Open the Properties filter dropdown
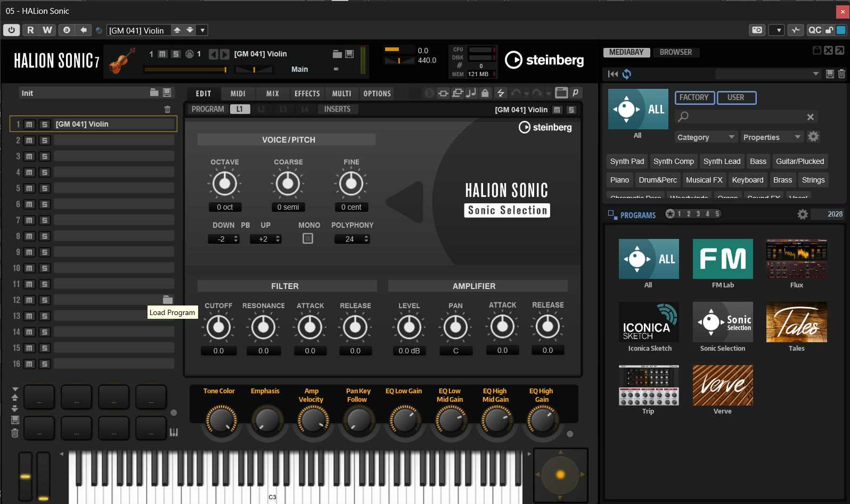Viewport: 850px width, 504px height. coord(771,137)
